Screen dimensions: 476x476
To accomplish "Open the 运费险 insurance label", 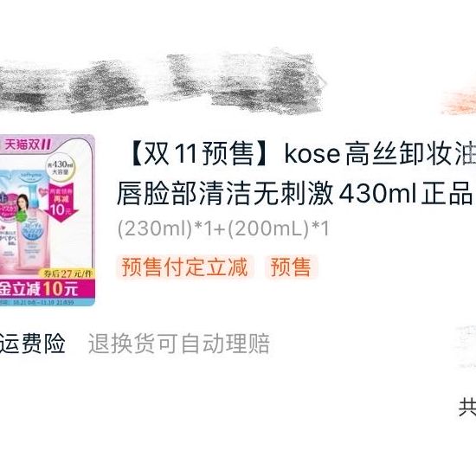I will [32, 344].
